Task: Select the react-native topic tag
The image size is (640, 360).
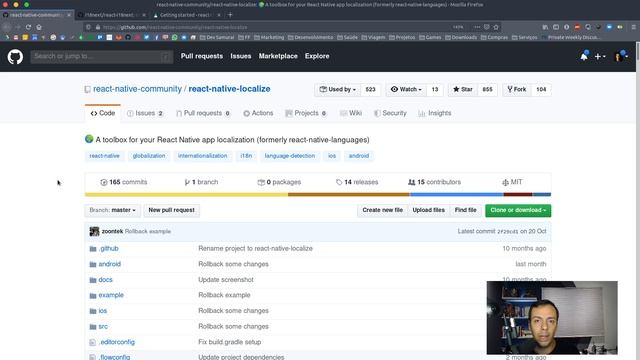Action: click(104, 156)
